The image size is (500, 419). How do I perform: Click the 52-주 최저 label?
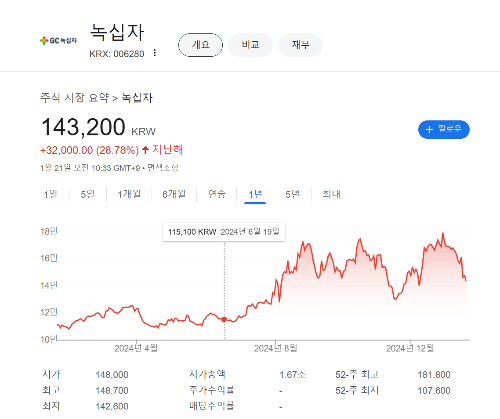[357, 390]
